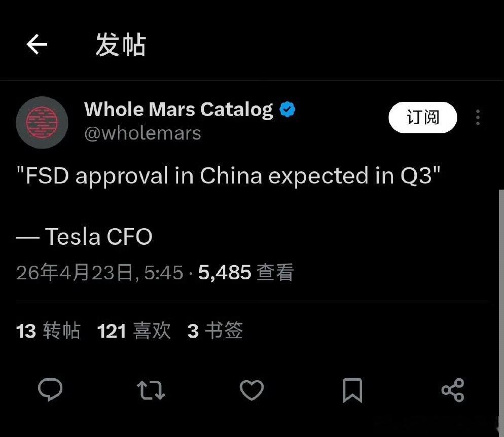Open Whole Mars Catalog's profile avatar
Viewport: 504px width, 437px height.
(42, 123)
